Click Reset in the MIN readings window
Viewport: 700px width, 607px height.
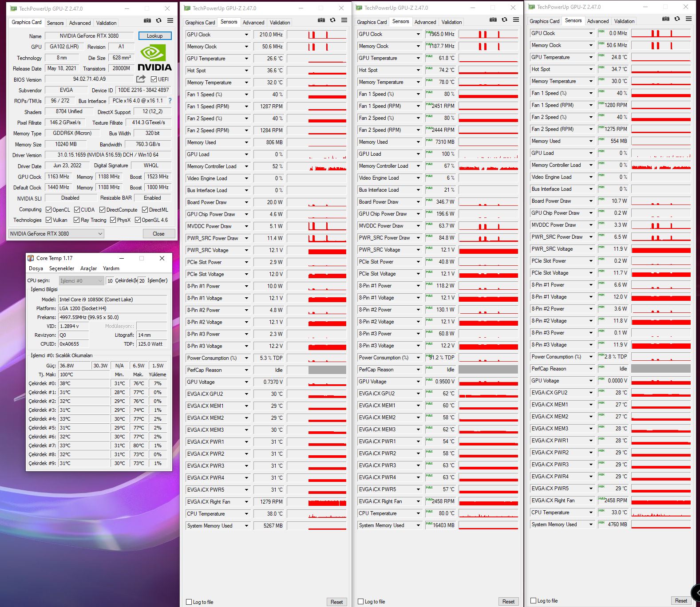(681, 601)
